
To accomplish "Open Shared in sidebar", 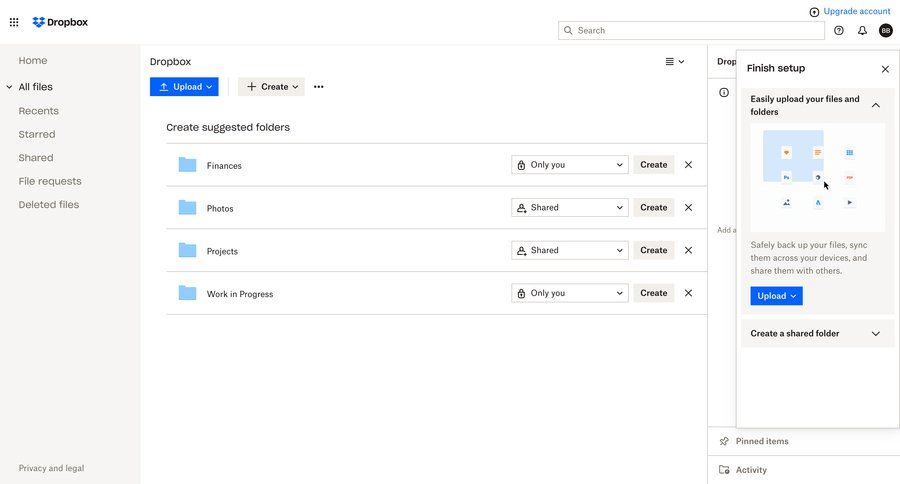I will 36,158.
